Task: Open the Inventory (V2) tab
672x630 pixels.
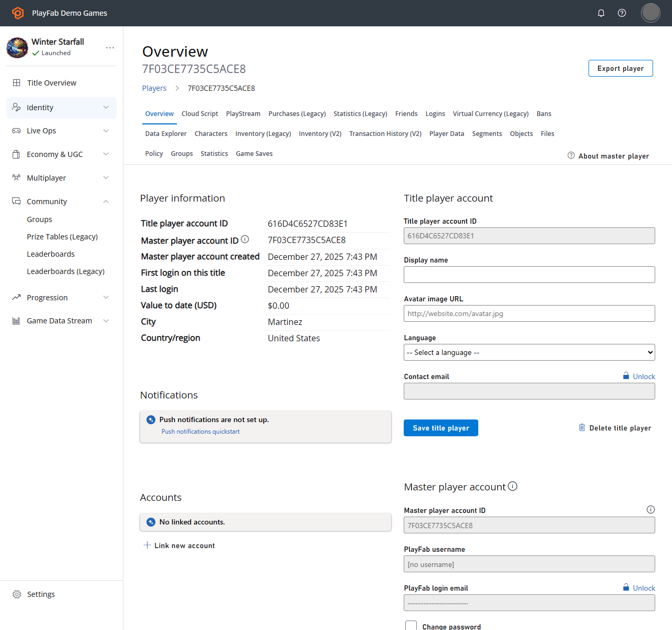Action: coord(320,133)
